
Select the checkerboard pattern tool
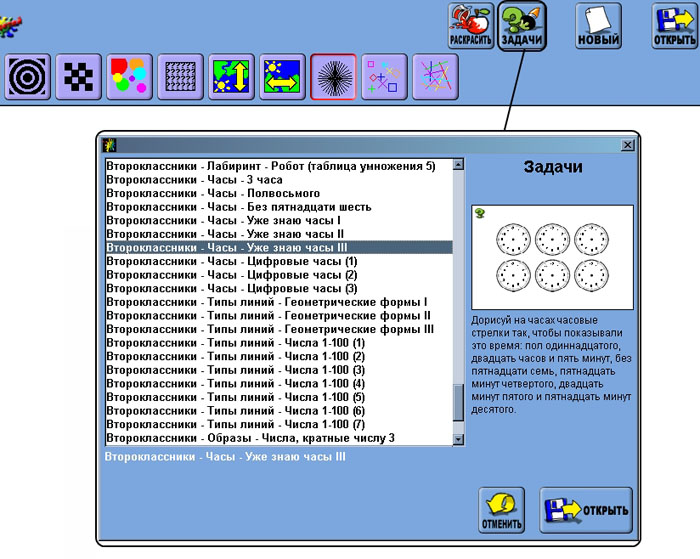(x=80, y=77)
